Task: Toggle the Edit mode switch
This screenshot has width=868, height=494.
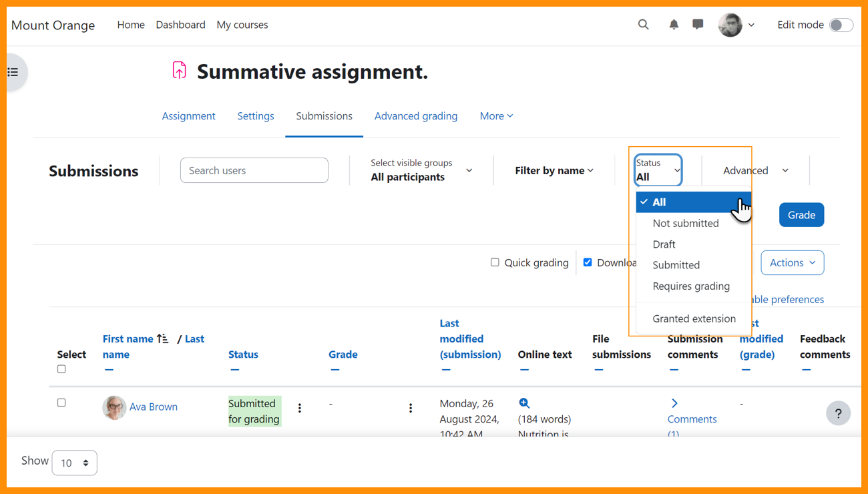Action: (841, 25)
